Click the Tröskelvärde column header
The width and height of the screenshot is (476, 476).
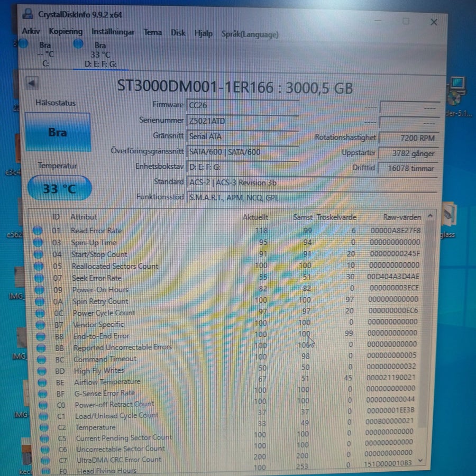(336, 217)
